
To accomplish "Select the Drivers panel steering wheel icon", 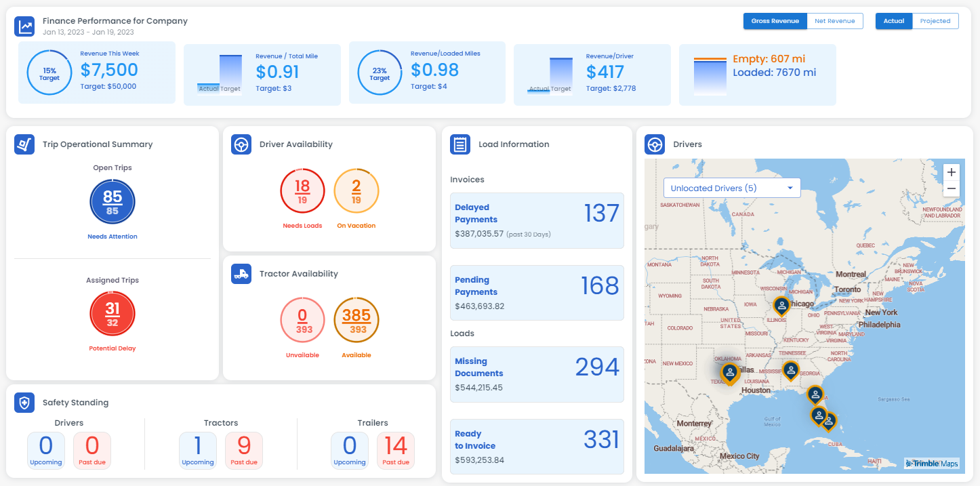I will coord(656,144).
